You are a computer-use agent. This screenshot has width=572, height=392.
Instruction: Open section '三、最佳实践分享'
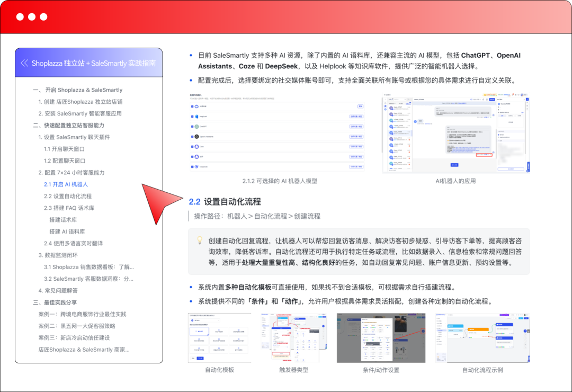[x=55, y=302]
